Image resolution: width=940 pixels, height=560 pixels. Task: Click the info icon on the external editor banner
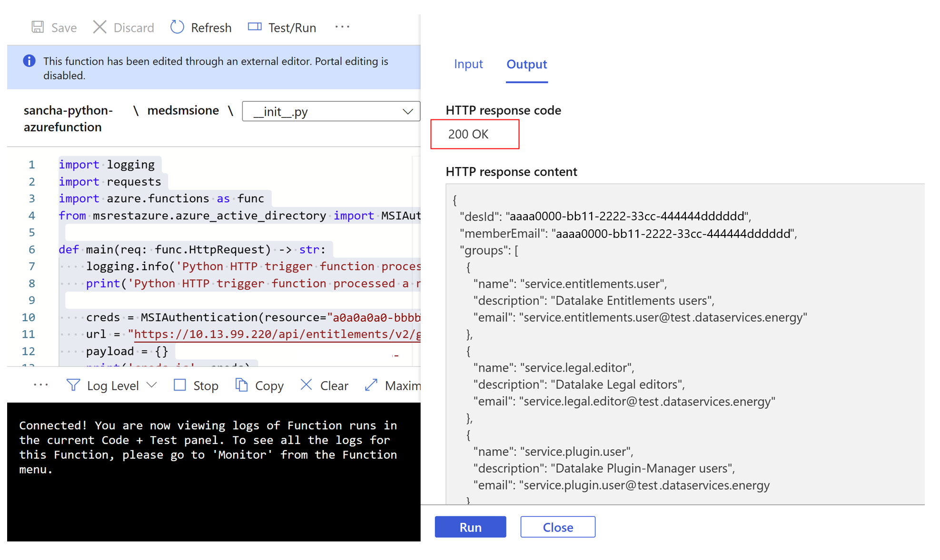point(29,61)
